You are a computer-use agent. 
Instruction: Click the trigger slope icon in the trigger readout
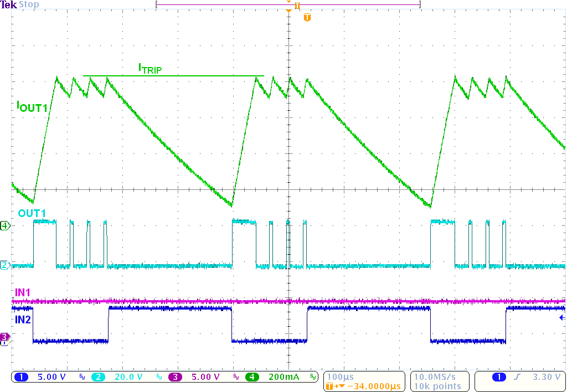[x=517, y=376]
